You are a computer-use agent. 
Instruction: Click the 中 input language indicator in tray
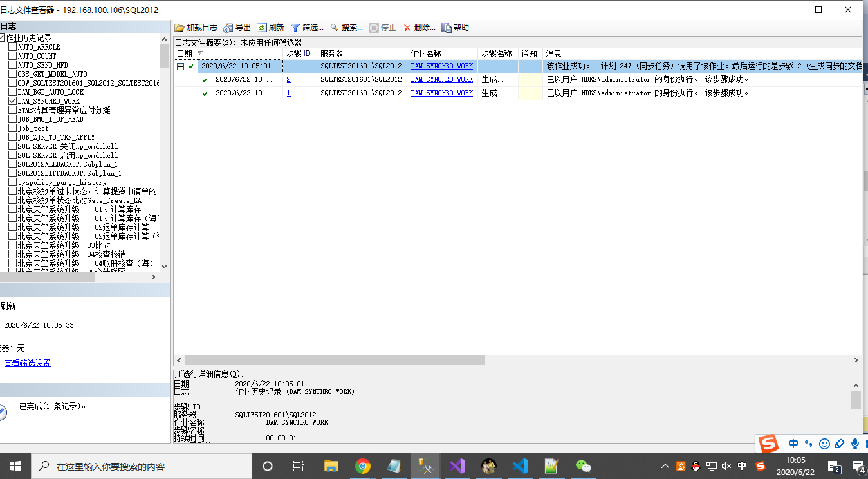742,466
